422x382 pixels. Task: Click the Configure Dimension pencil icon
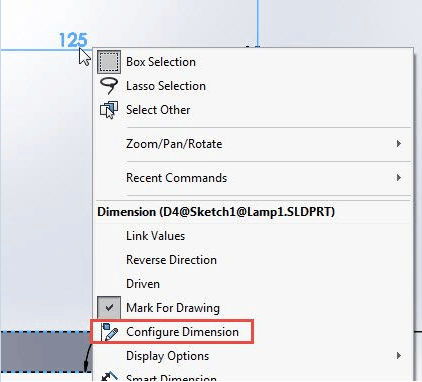click(109, 332)
